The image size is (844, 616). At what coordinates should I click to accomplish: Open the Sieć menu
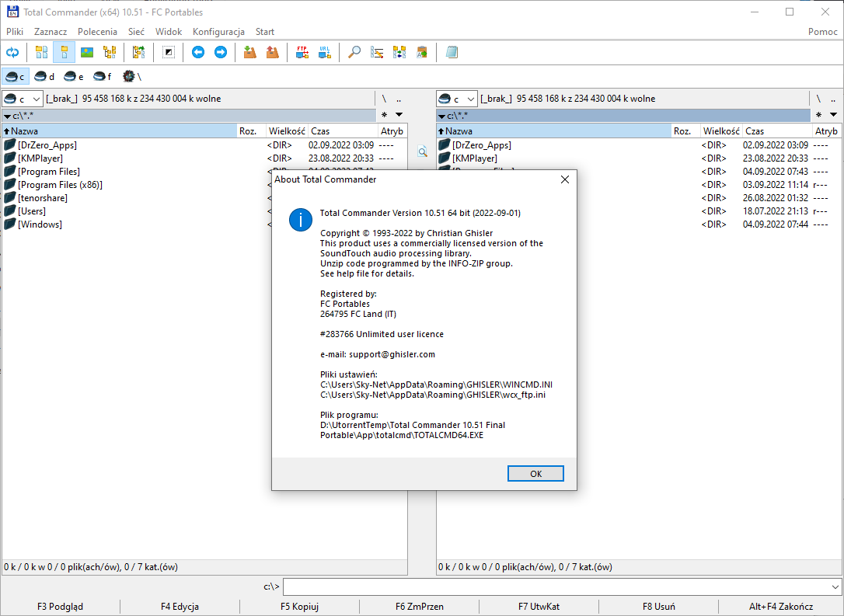tap(136, 32)
